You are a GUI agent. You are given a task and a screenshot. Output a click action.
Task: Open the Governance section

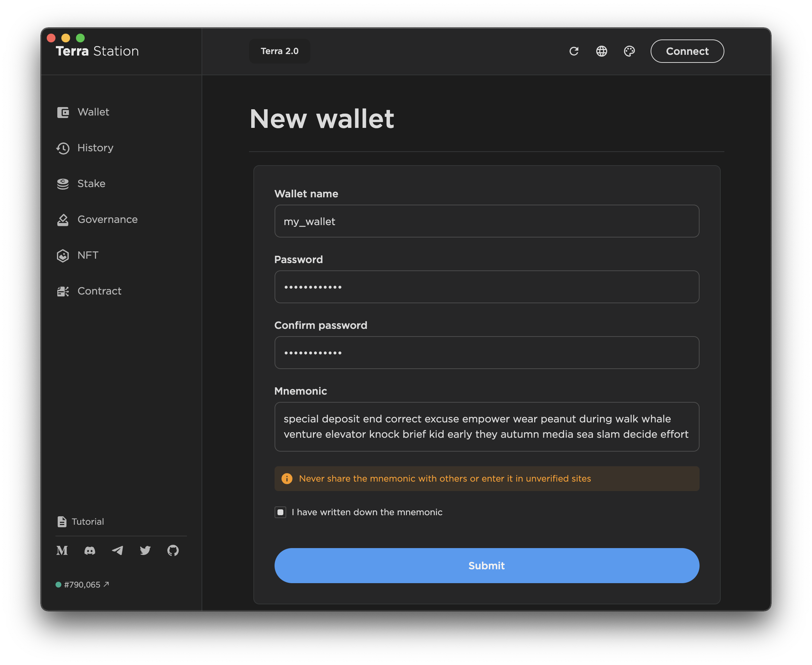pyautogui.click(x=107, y=220)
